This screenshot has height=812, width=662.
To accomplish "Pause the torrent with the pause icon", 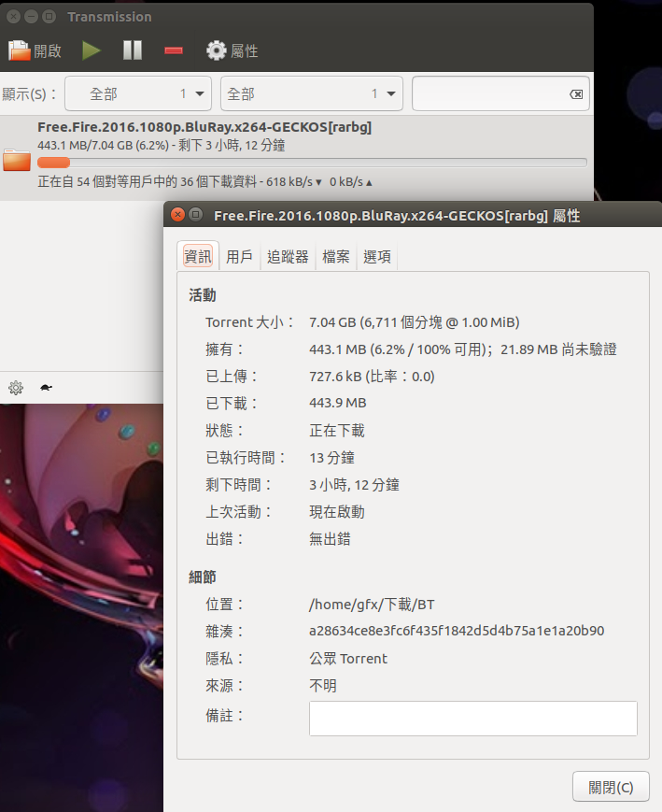I will coord(133,50).
